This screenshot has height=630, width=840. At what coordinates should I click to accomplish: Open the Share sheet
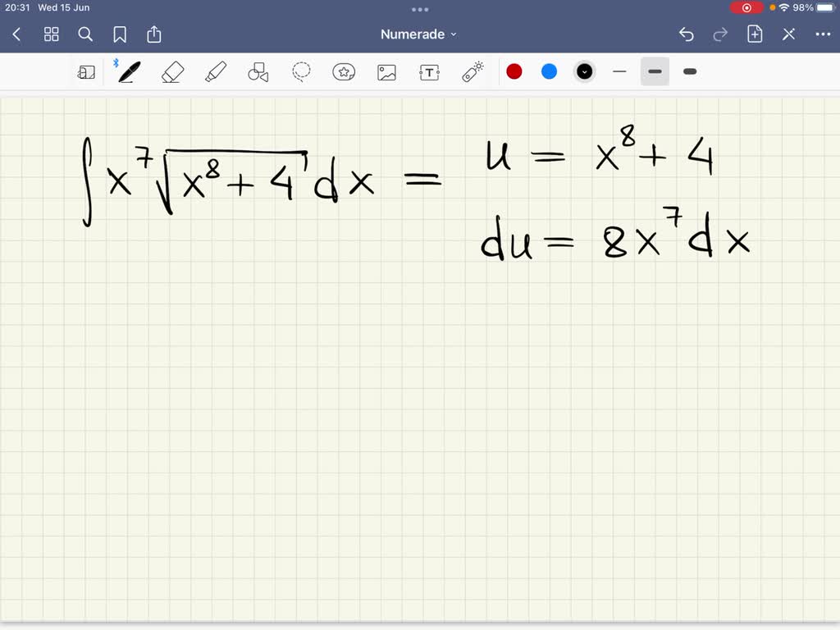[x=154, y=34]
